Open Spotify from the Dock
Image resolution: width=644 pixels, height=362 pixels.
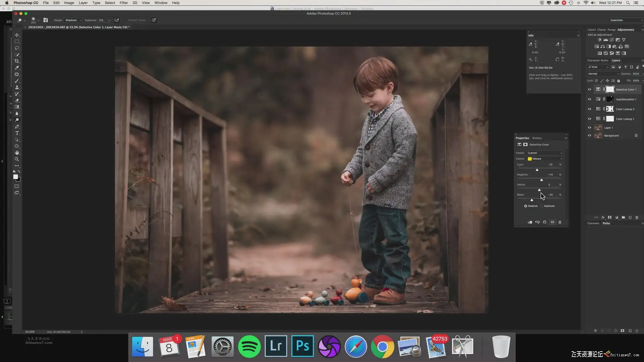click(249, 346)
